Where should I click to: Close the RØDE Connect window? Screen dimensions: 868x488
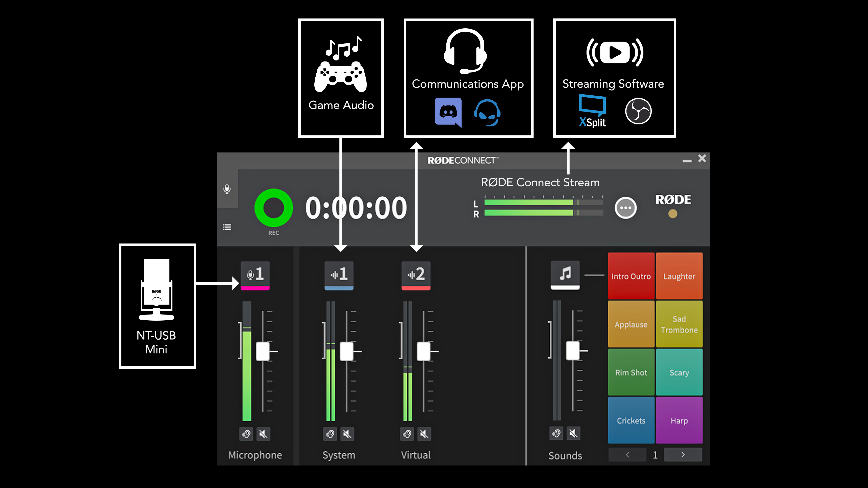pyautogui.click(x=702, y=159)
